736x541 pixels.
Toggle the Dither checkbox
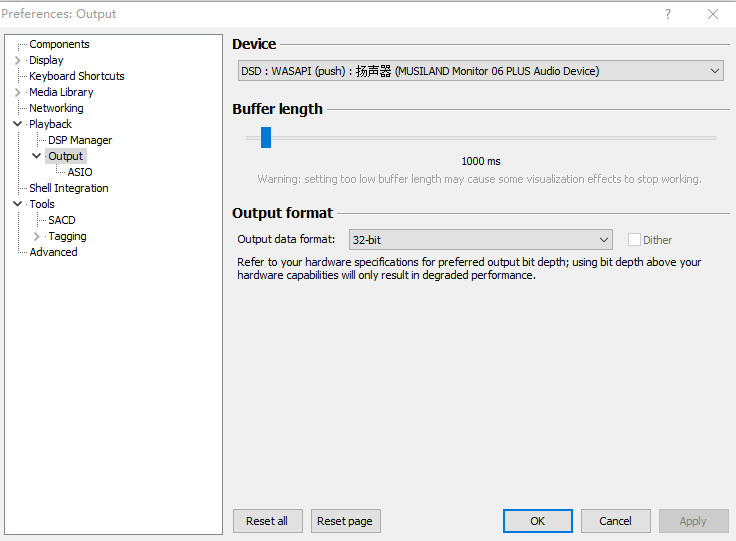coord(634,240)
